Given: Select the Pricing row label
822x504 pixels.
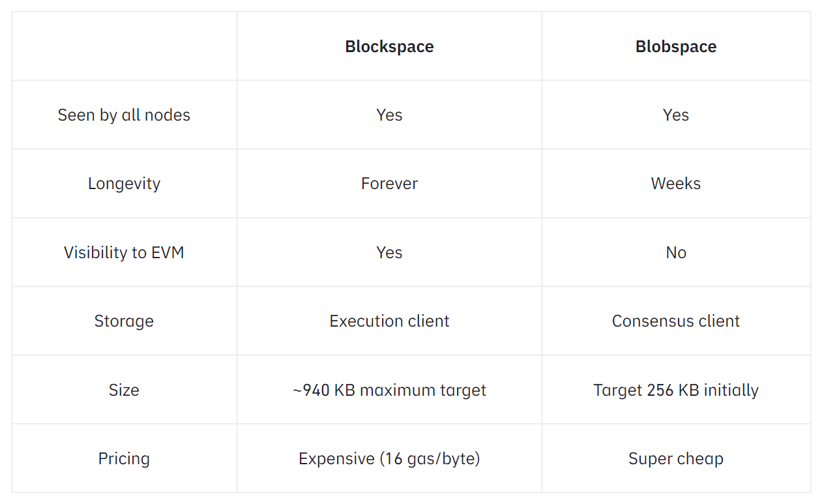Looking at the screenshot, I should click(x=124, y=459).
